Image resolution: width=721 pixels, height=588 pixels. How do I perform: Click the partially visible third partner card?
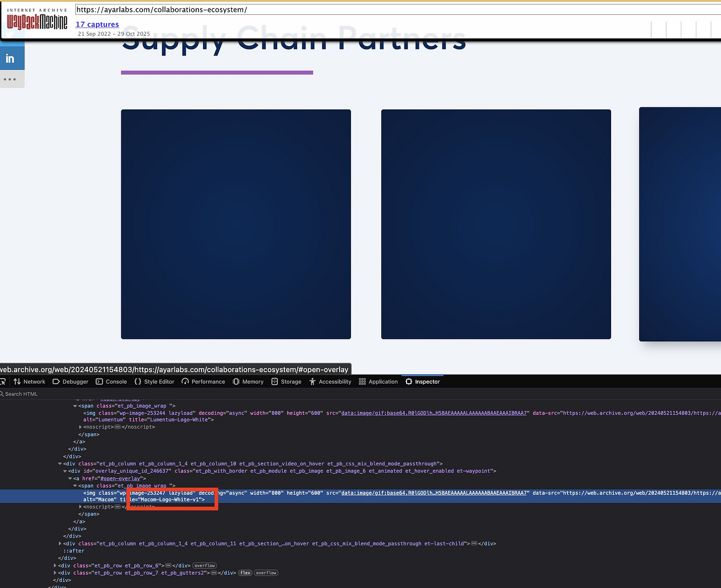point(680,224)
